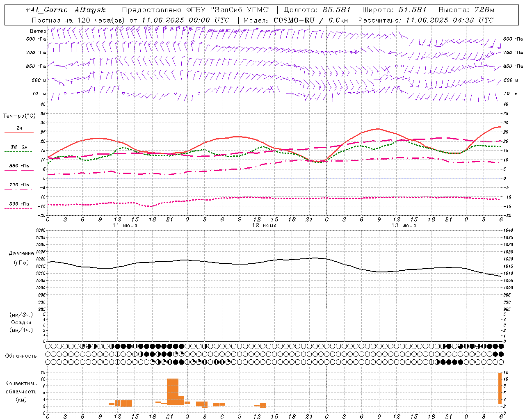The height and width of the screenshot is (420, 525).
Task: Click the 11 июня date label
Action: 125,226
